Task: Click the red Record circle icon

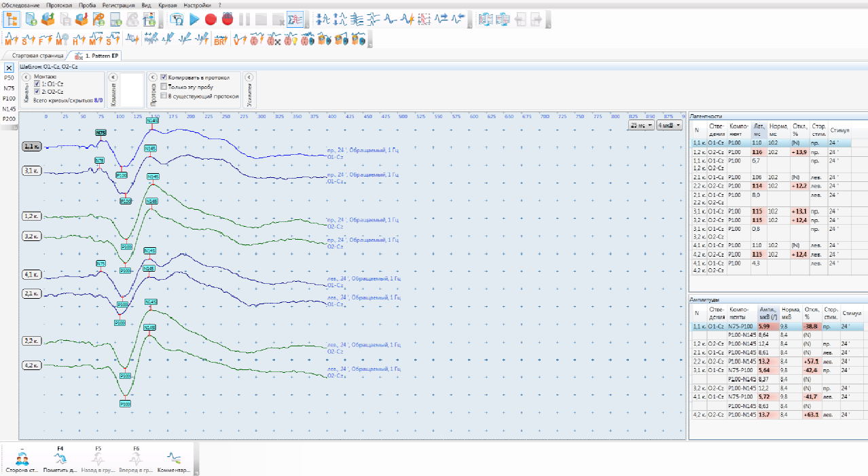Action: 211,19
